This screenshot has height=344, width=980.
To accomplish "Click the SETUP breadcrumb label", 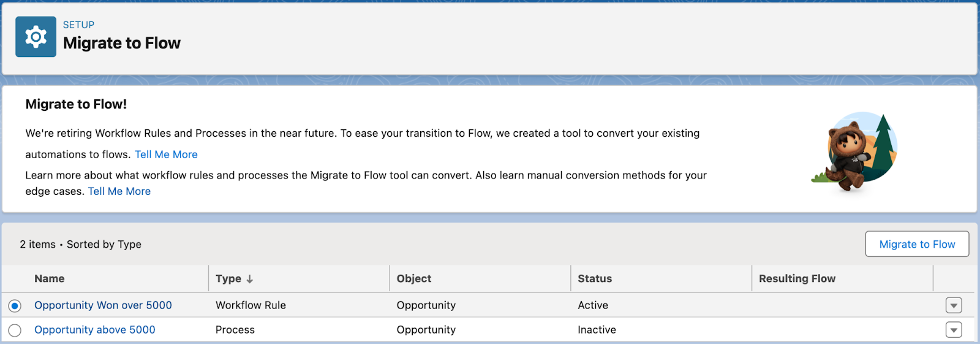I will click(x=78, y=25).
